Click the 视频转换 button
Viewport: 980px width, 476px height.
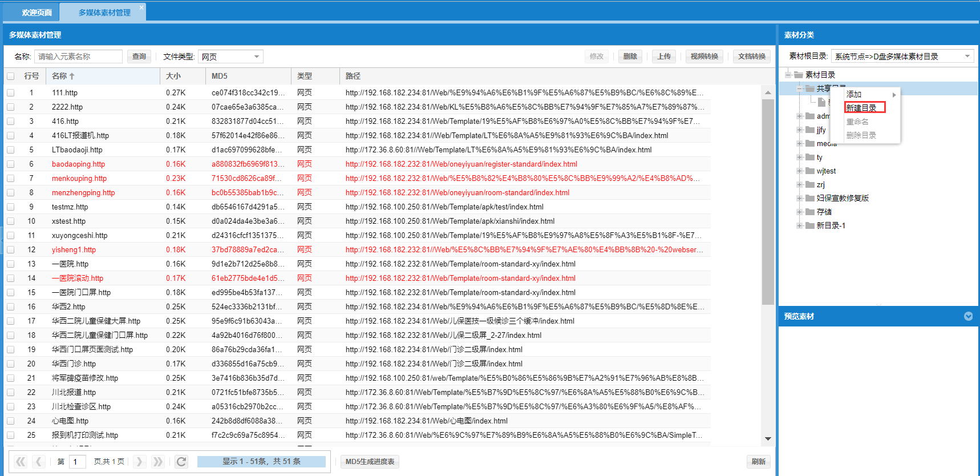point(704,57)
